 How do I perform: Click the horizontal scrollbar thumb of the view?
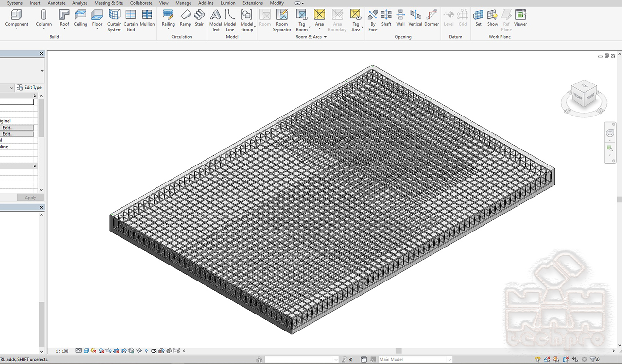(398, 351)
